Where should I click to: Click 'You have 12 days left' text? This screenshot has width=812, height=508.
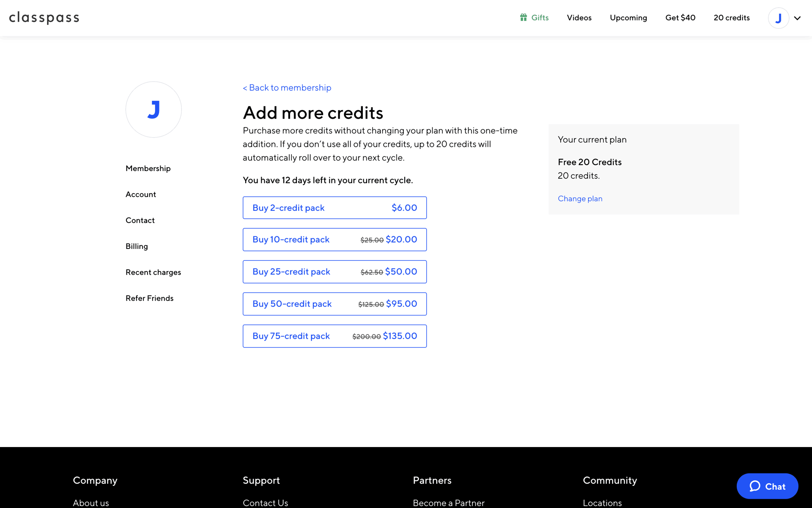click(328, 180)
